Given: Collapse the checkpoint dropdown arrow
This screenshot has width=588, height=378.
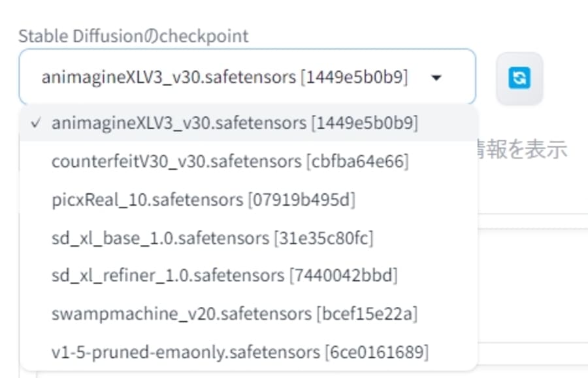Looking at the screenshot, I should 437,78.
